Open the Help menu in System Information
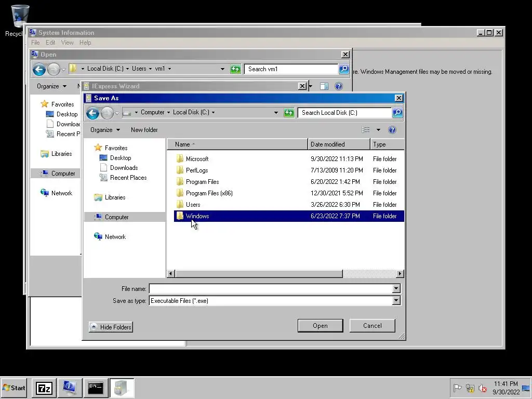 [x=85, y=43]
